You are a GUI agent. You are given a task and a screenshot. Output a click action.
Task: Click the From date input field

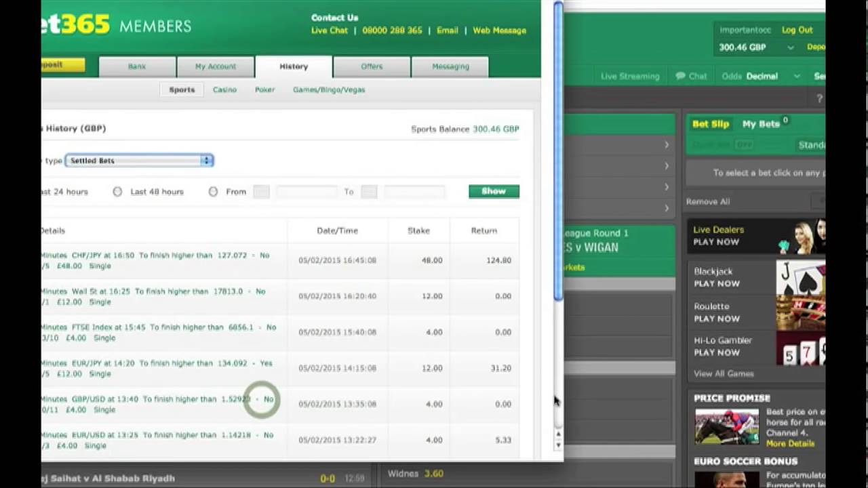(307, 192)
